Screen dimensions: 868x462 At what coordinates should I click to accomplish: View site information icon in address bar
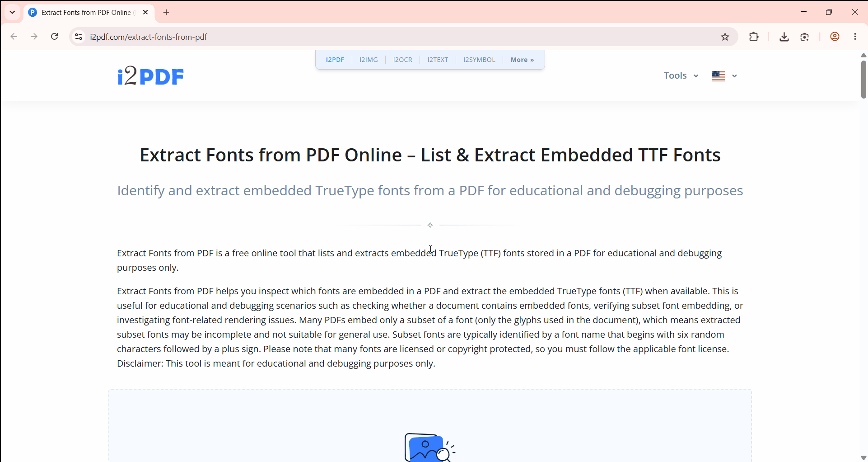click(79, 37)
